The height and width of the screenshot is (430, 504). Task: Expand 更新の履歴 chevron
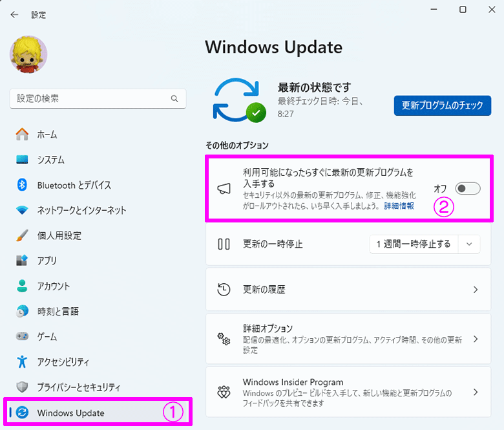476,290
